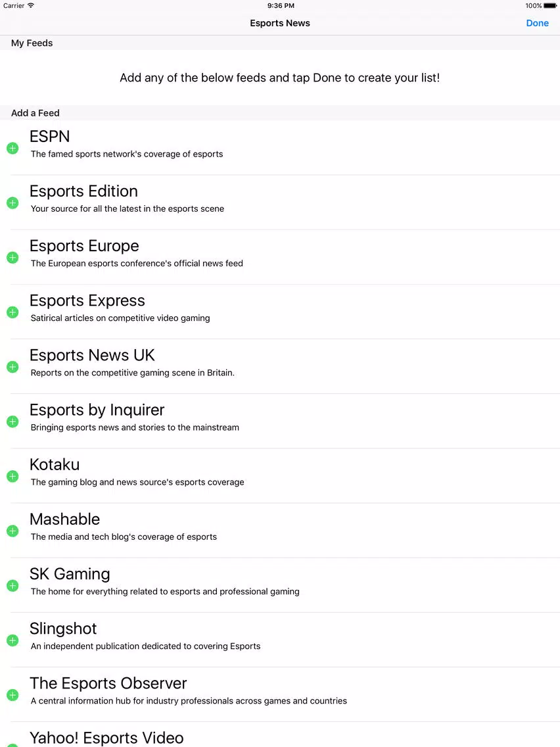Screen dimensions: 560x747
Task: Tap the Esports Europe row title
Action: (84, 246)
